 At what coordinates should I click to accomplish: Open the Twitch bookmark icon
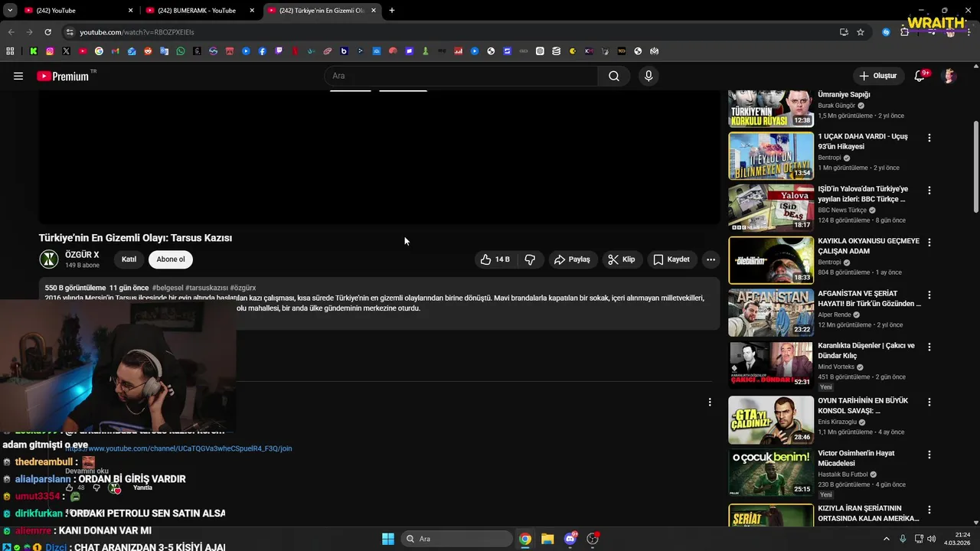(x=279, y=51)
